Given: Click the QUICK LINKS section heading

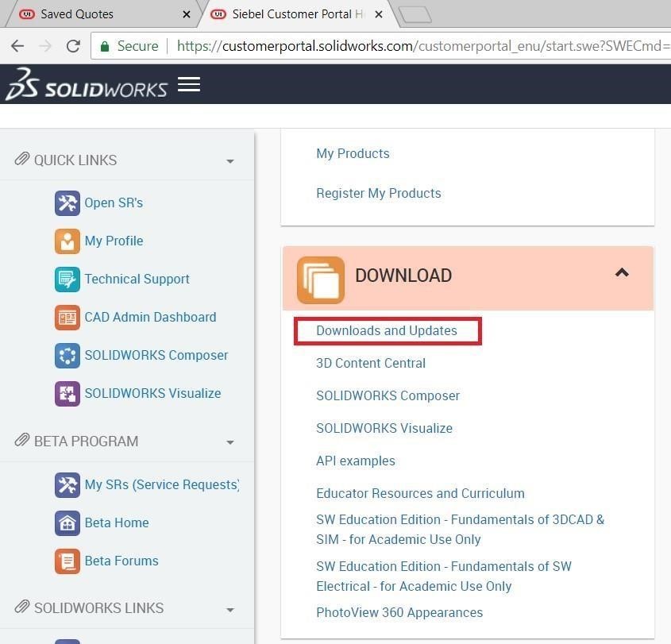Looking at the screenshot, I should pyautogui.click(x=75, y=160).
